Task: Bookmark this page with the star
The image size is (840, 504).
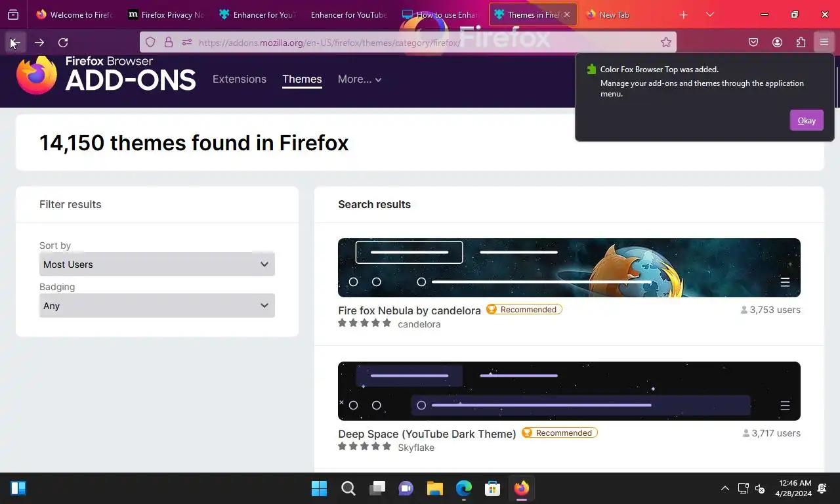Action: coord(666,43)
